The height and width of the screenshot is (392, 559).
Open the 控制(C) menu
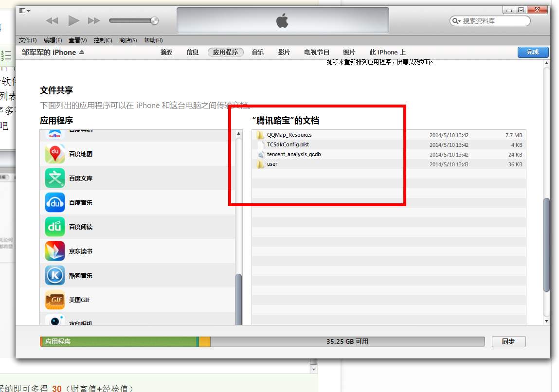point(103,40)
